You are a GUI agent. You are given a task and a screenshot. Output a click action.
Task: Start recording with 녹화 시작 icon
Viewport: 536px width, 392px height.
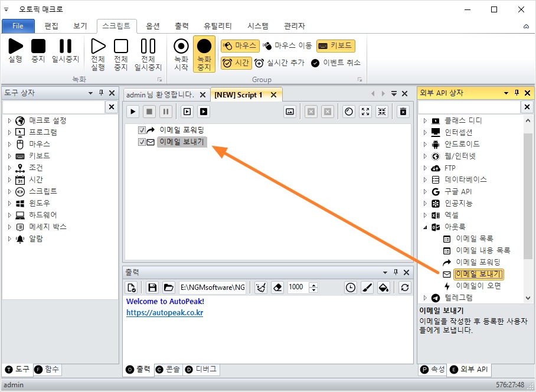[181, 55]
